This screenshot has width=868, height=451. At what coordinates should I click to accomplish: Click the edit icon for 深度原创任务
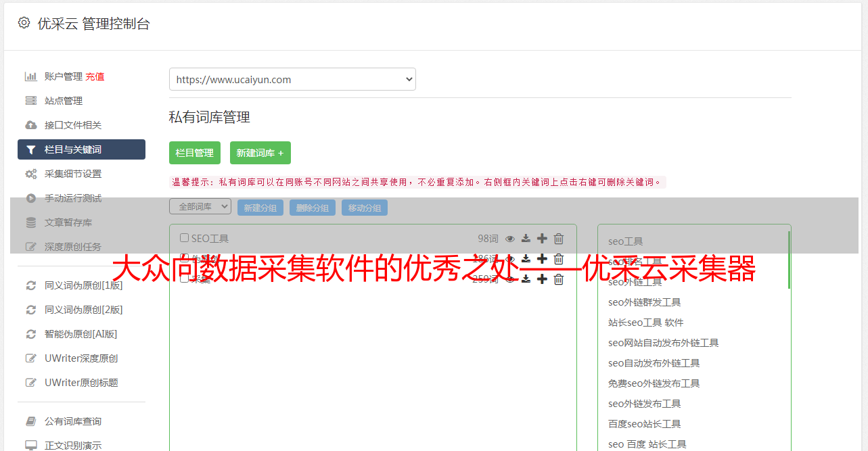pos(30,247)
